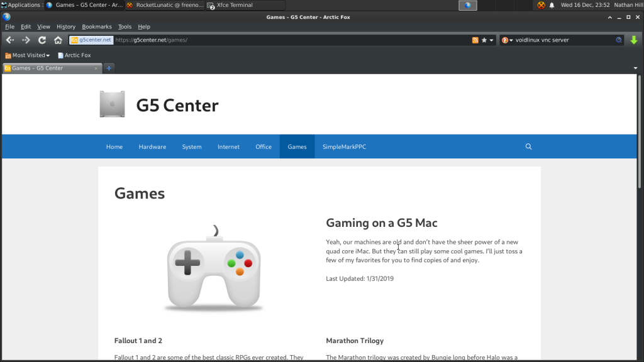Click the Last Updated: 1/31/2019 text
Image resolution: width=644 pixels, height=362 pixels.
(x=360, y=278)
